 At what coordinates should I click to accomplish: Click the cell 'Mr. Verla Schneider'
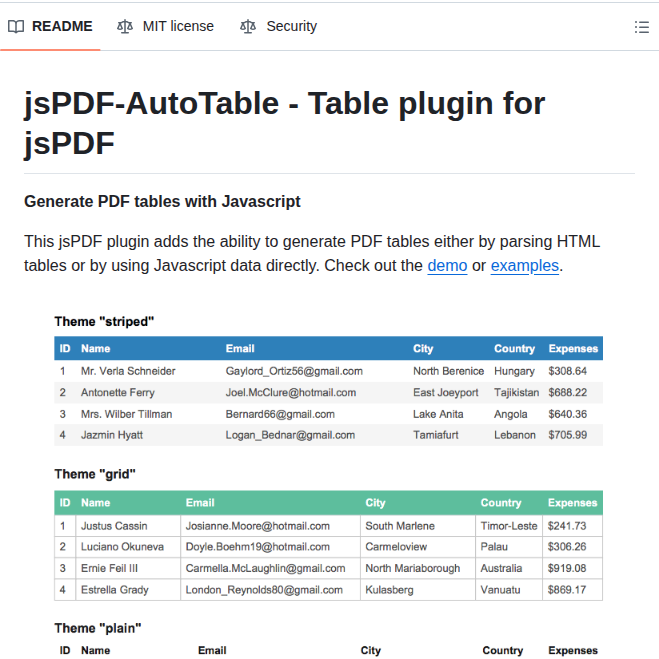[128, 371]
